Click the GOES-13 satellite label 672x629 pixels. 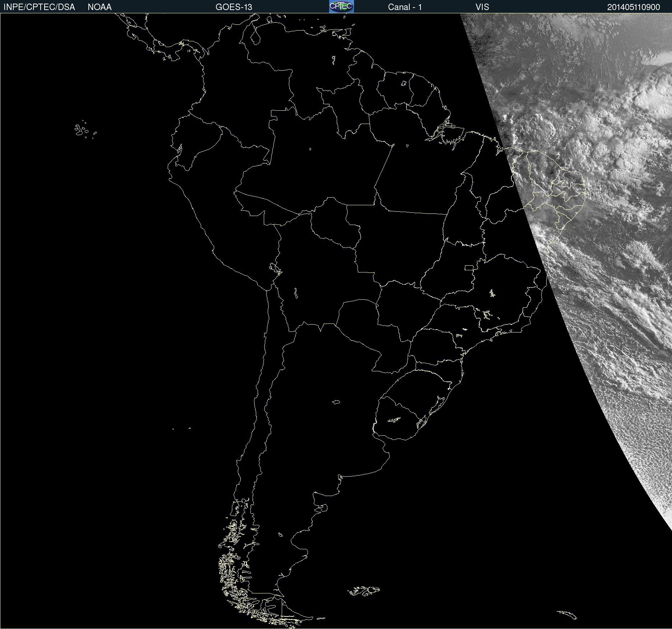(234, 7)
